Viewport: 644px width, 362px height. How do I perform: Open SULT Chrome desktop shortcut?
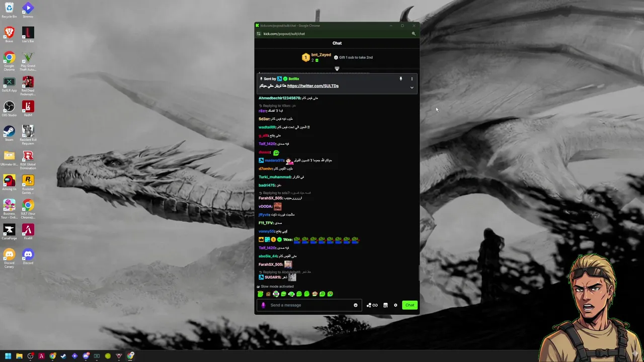[28, 209]
